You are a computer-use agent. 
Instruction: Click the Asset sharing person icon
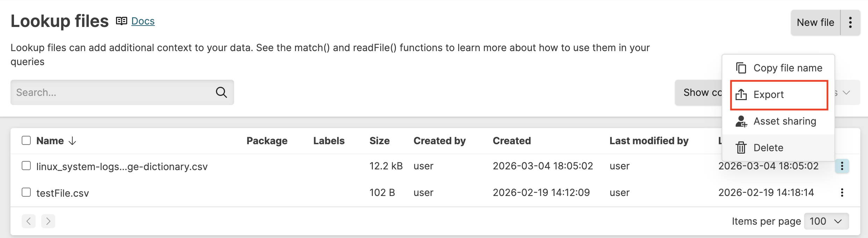pos(740,121)
